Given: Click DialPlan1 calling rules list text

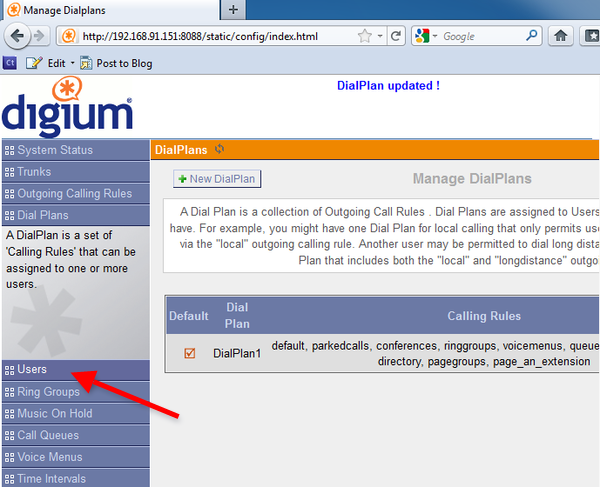Looking at the screenshot, I should (x=435, y=353).
